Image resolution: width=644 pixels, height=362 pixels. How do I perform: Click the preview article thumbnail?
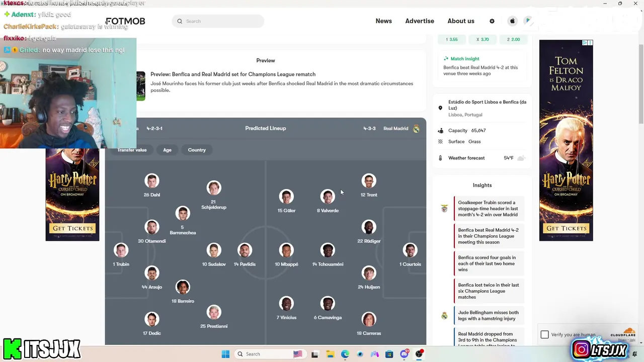click(141, 86)
